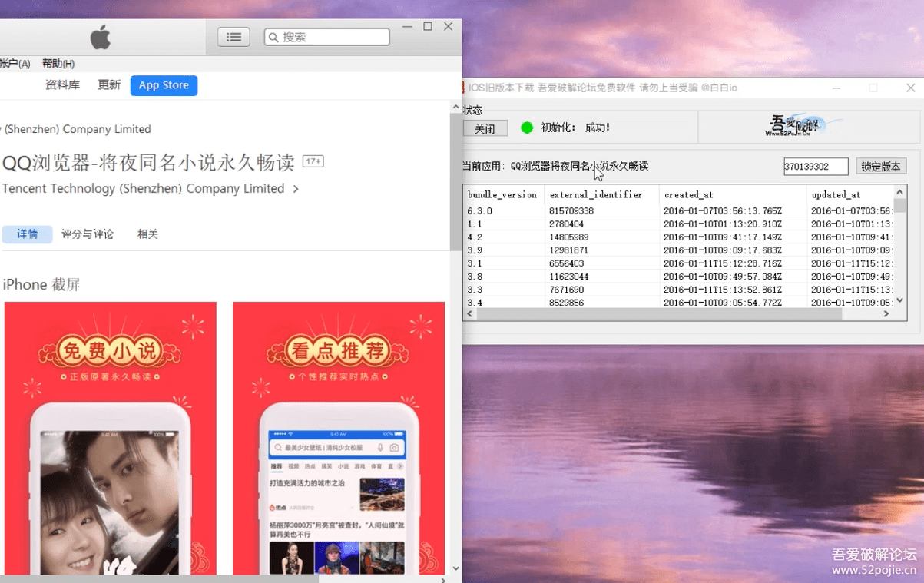924x583 pixels.
Task: Click the 17+ age rating badge
Action: click(313, 161)
